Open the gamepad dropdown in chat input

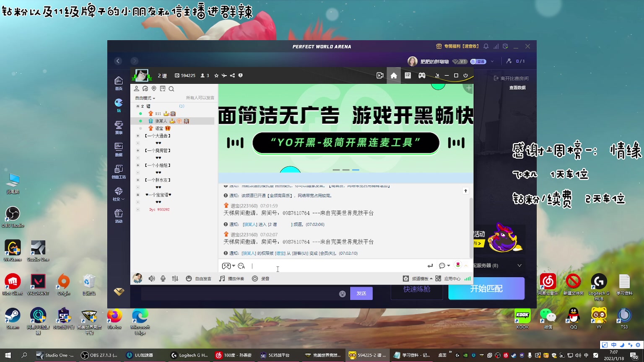[x=229, y=266]
